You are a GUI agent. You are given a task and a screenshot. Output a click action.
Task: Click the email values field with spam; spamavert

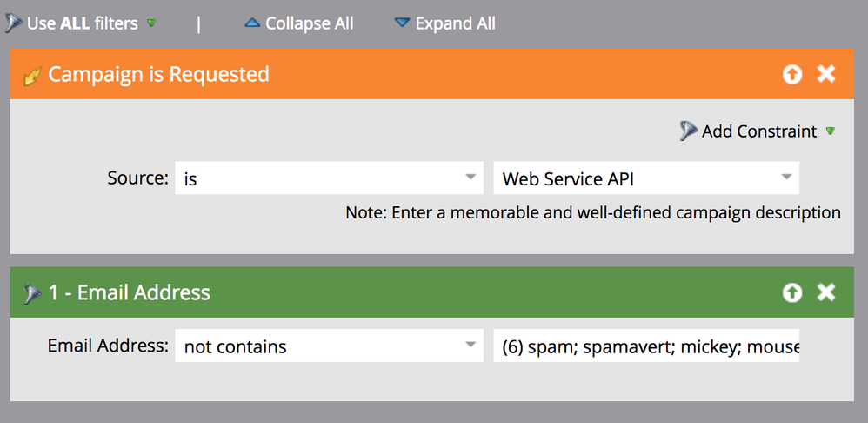(646, 346)
